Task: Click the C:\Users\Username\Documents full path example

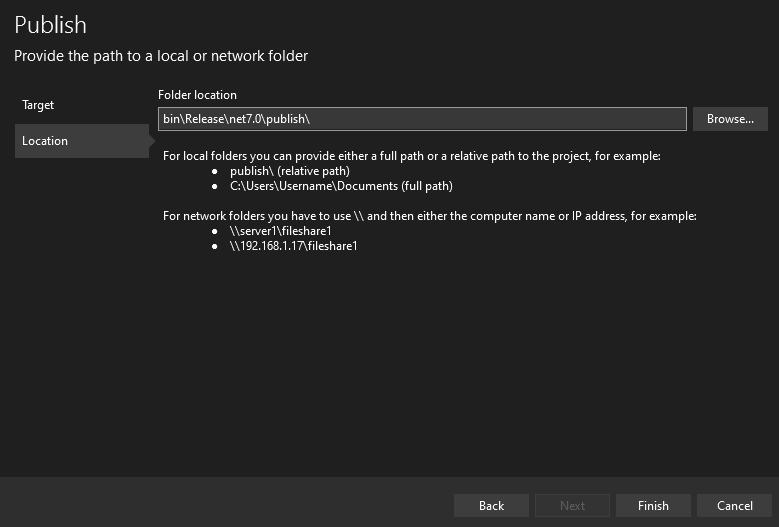Action: pyautogui.click(x=341, y=186)
